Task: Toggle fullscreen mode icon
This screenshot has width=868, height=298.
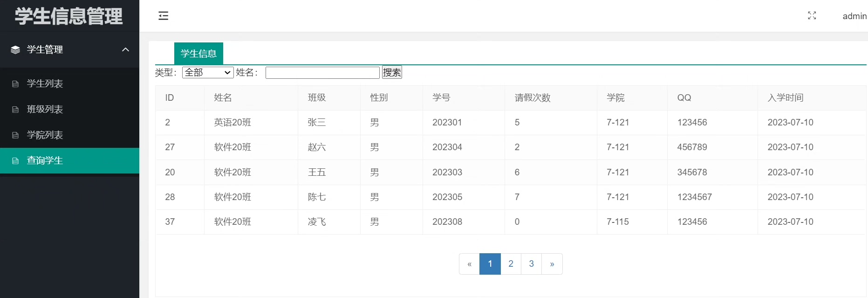Action: click(x=812, y=16)
